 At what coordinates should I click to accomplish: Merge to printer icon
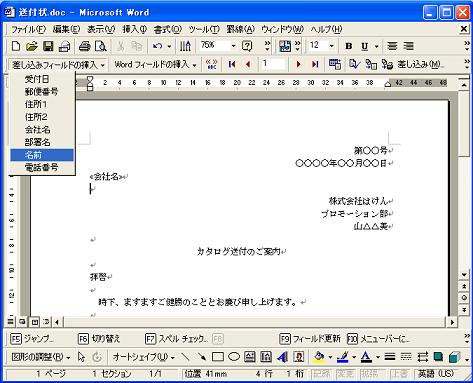387,64
